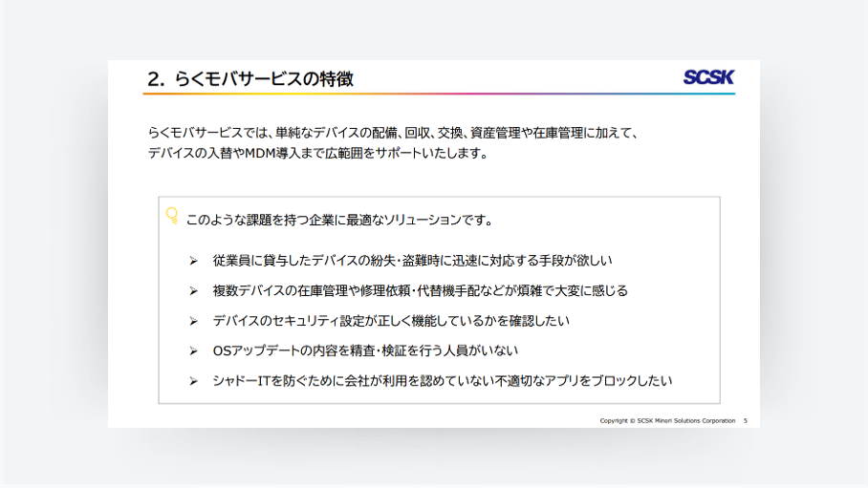Click the text "このような課題を持つ企業に最適なソリューションです"
Image resolution: width=868 pixels, height=488 pixels.
pos(339,221)
